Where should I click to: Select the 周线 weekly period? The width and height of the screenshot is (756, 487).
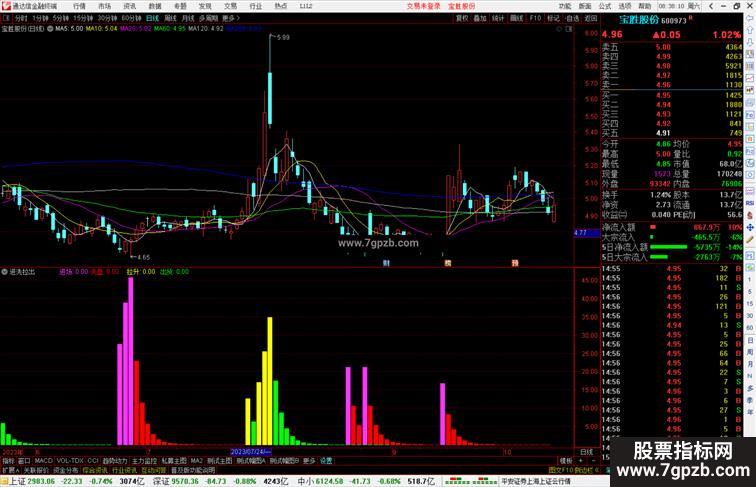[170, 18]
